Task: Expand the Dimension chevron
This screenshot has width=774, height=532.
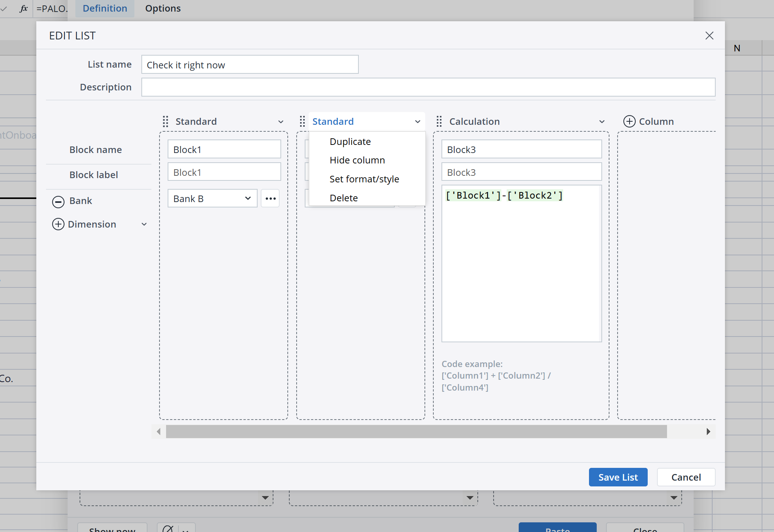Action: [x=144, y=224]
